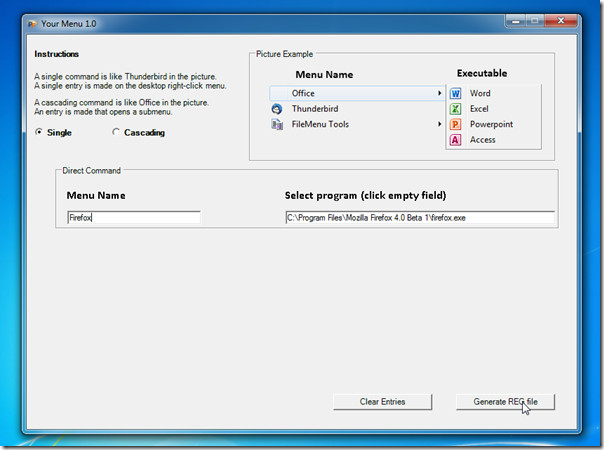Click the Word submenu entry

click(480, 93)
